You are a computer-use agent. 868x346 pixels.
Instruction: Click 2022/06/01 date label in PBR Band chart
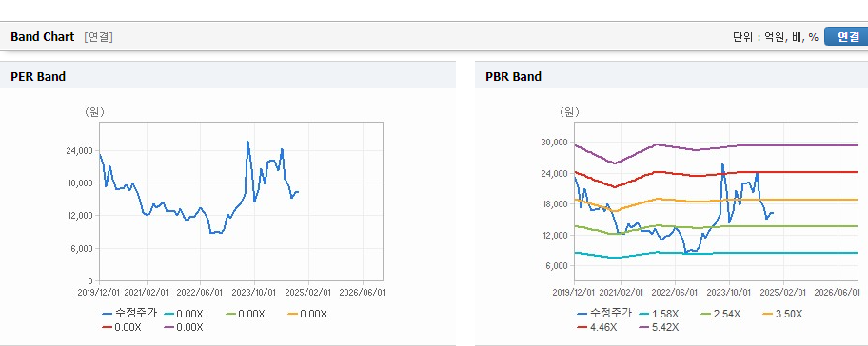click(x=676, y=292)
